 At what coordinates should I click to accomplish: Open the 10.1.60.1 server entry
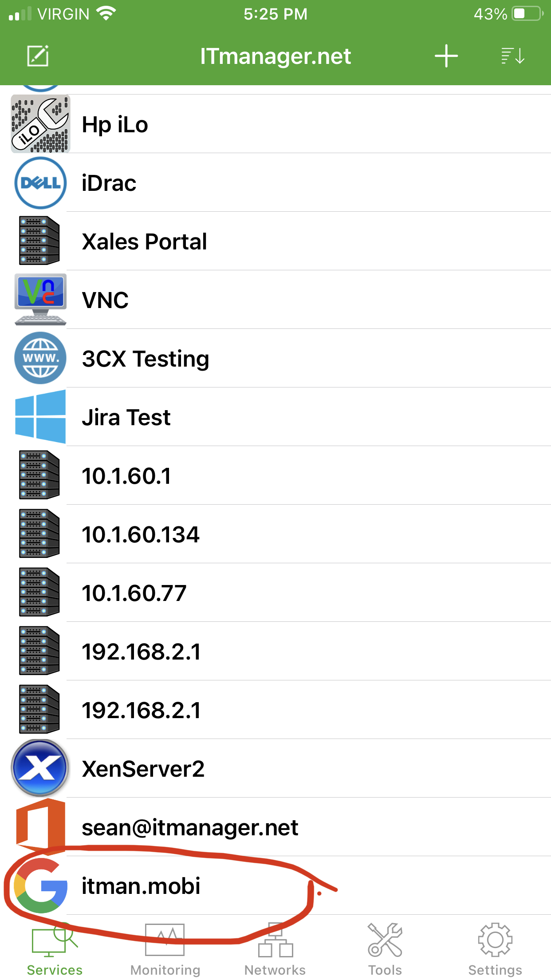(x=275, y=475)
